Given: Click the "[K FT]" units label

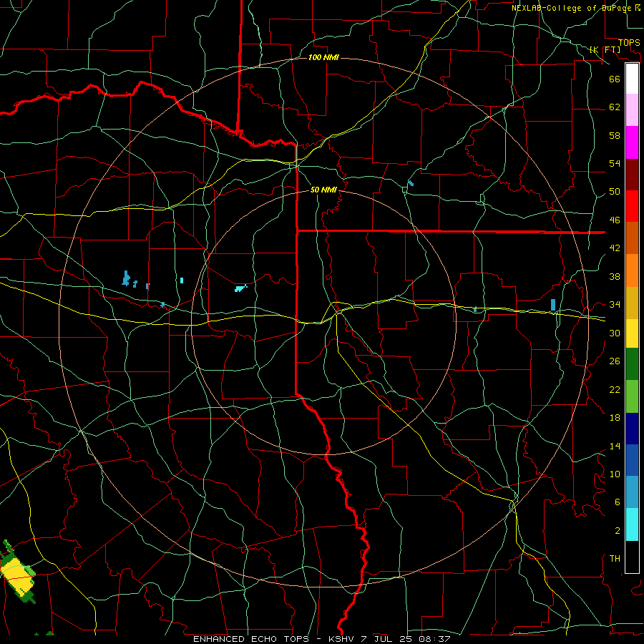Looking at the screenshot, I should (x=605, y=49).
